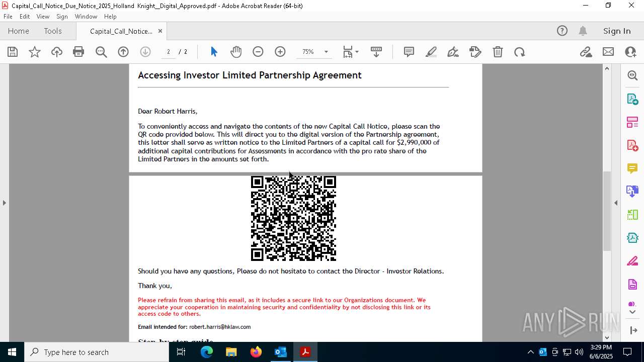Zoom out using the minus button
Screen dimensions: 644x362
click(x=258, y=52)
